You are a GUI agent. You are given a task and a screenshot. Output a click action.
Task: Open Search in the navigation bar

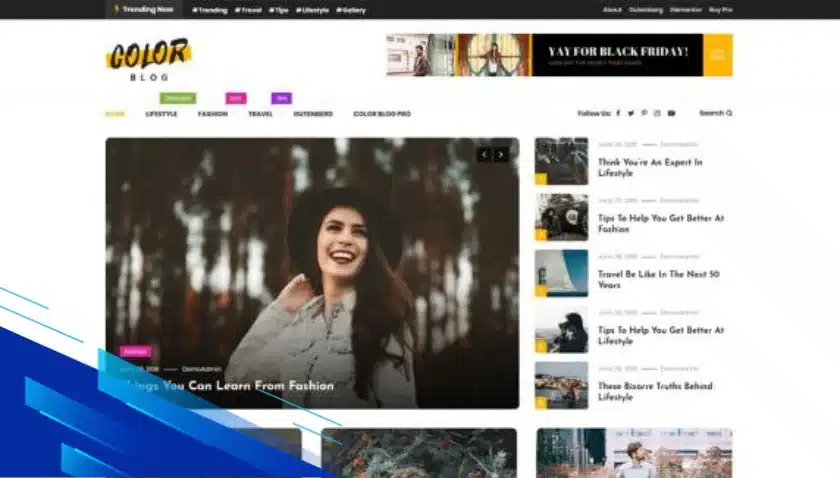point(715,113)
